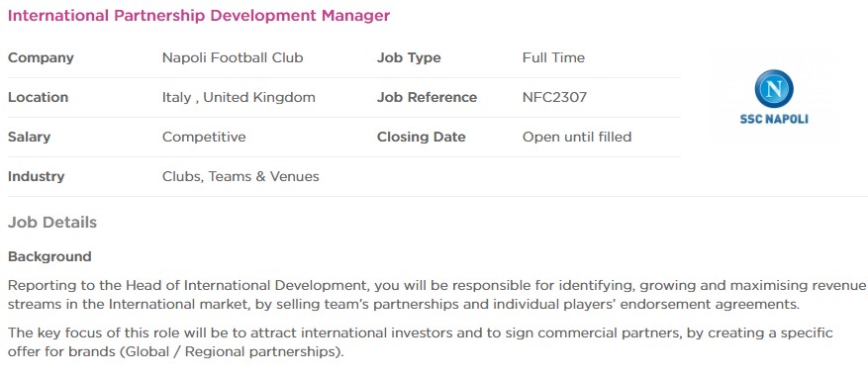Click the Open until filled closing date
Screen dimensions: 868x380
(577, 137)
